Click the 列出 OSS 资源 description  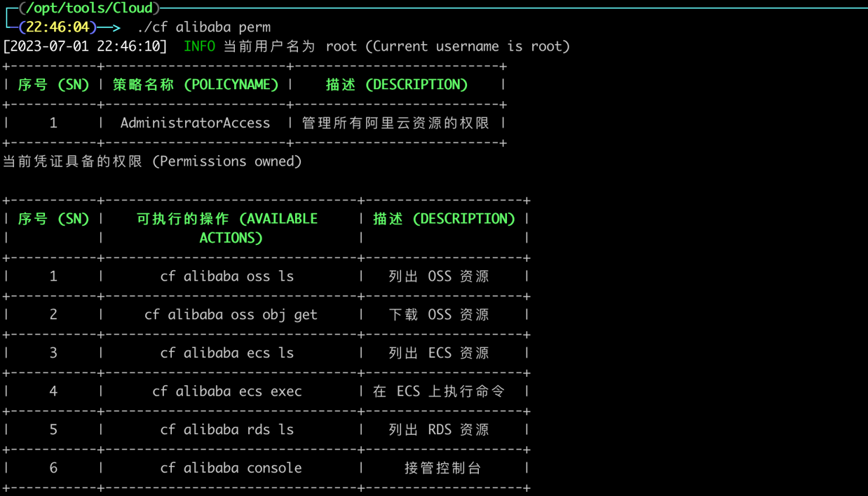(x=439, y=276)
